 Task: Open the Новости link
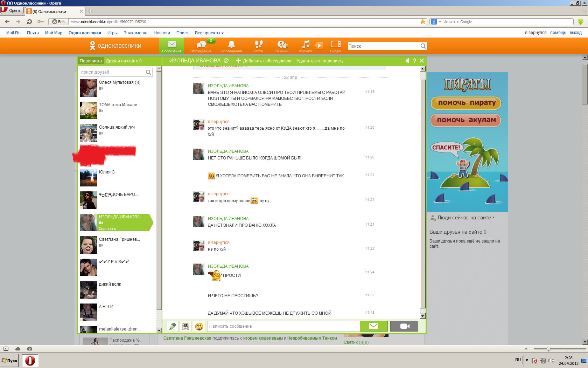[x=162, y=33]
